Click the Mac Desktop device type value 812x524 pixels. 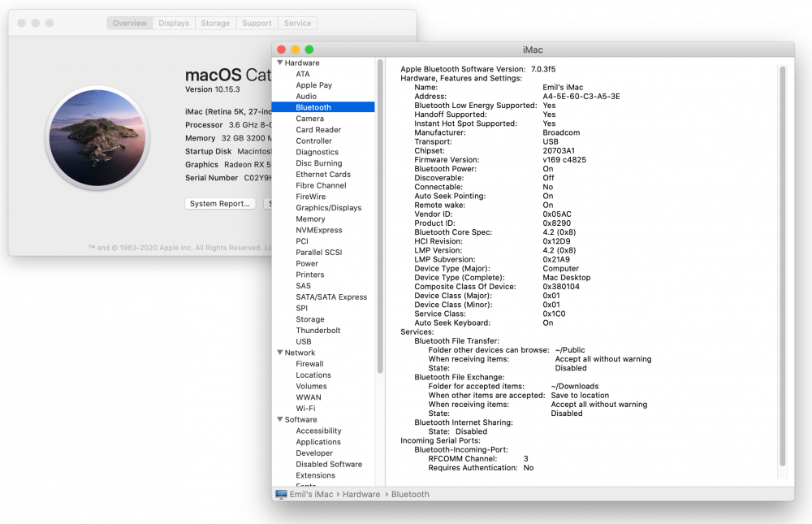567,277
